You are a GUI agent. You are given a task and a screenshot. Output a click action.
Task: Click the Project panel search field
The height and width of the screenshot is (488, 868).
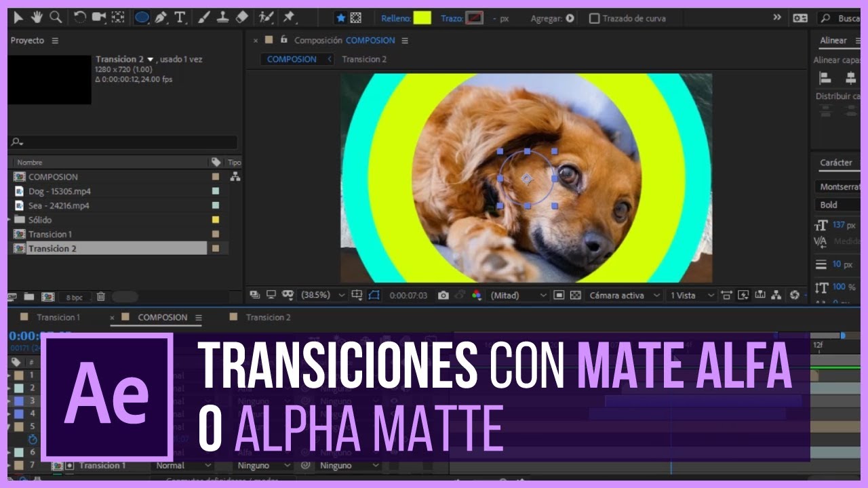(123, 142)
